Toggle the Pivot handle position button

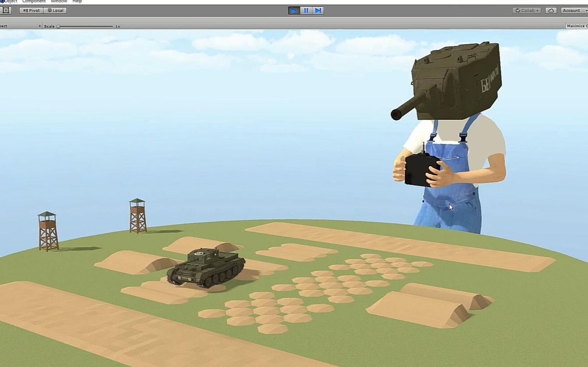coord(31,10)
